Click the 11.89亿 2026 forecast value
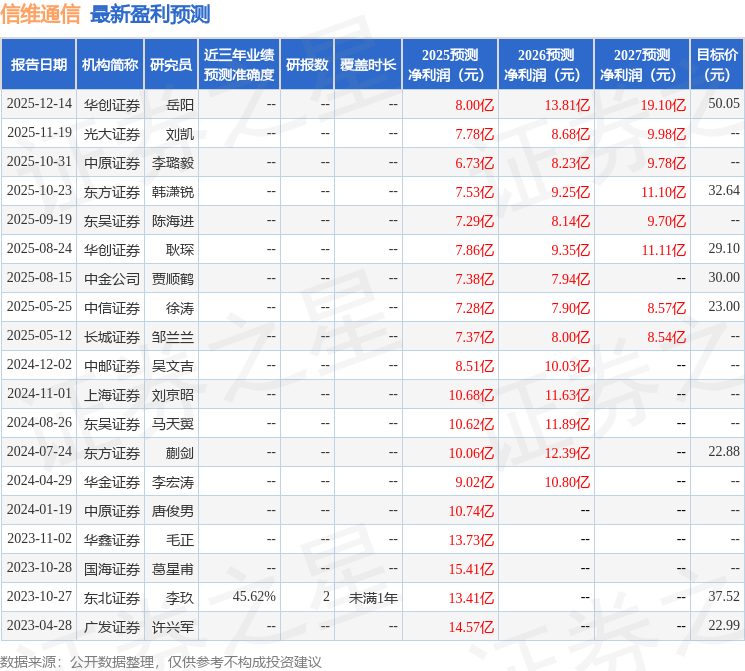Image resolution: width=745 pixels, height=671 pixels. (567, 424)
